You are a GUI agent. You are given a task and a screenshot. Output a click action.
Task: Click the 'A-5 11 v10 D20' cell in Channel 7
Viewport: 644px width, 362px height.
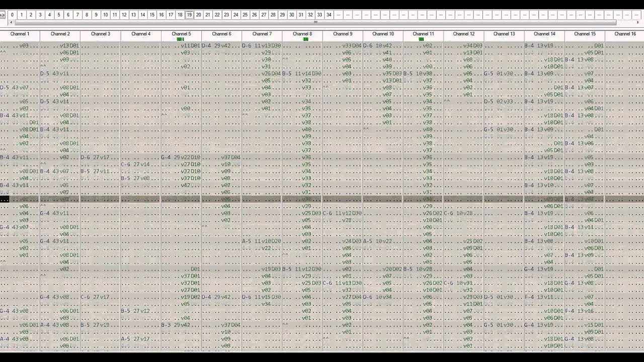click(x=262, y=241)
